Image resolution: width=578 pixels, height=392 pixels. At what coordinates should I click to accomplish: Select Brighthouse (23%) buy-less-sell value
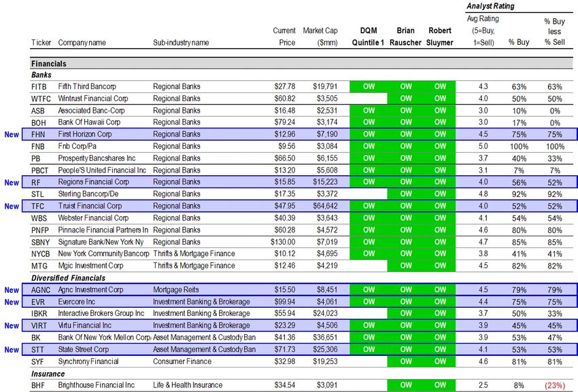(554, 385)
